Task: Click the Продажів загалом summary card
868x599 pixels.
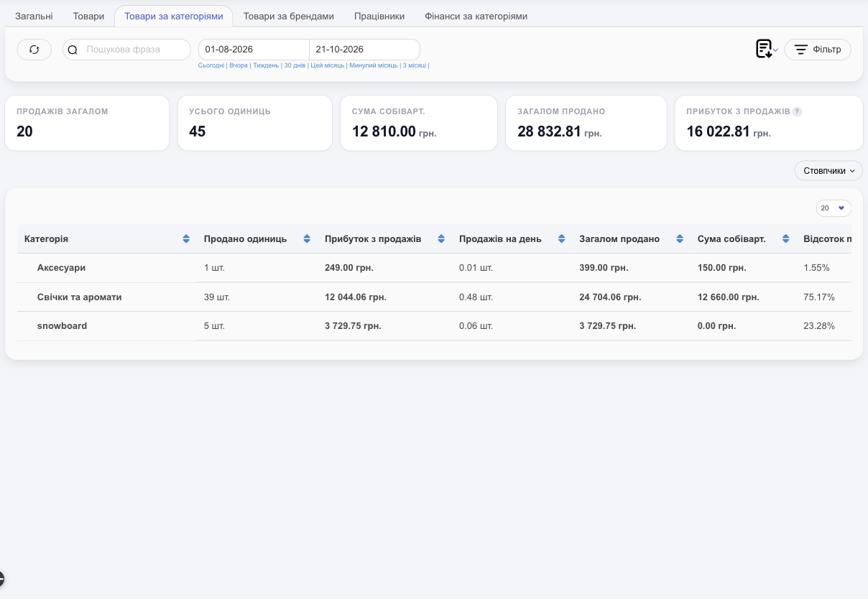Action: 87,123
